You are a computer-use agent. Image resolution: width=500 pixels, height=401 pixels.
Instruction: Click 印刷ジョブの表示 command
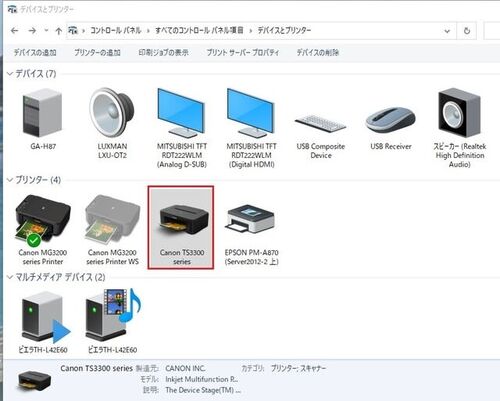pos(163,52)
